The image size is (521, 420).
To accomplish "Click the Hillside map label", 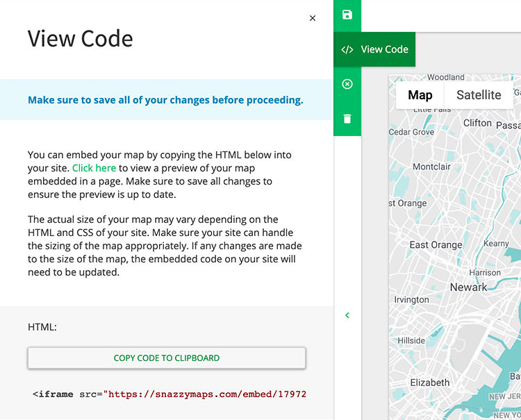I will (x=411, y=341).
